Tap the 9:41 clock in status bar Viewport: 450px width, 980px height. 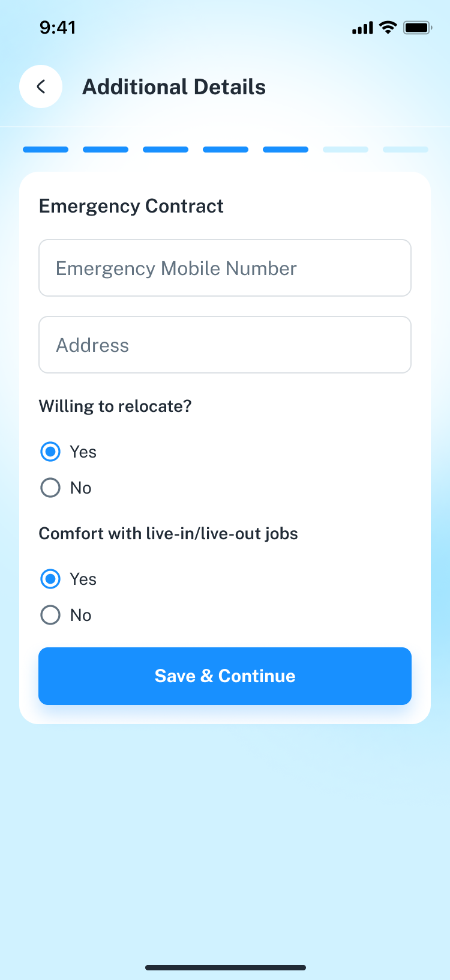[x=58, y=28]
